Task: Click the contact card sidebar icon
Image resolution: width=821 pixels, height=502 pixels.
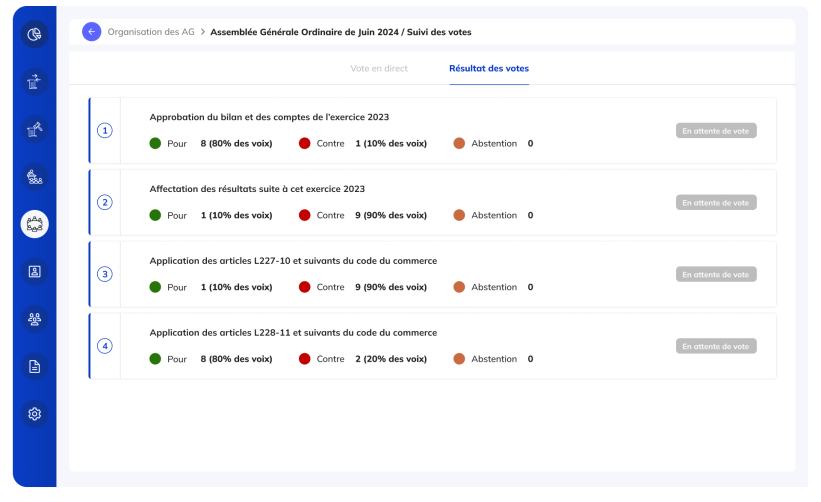Action: click(x=35, y=271)
